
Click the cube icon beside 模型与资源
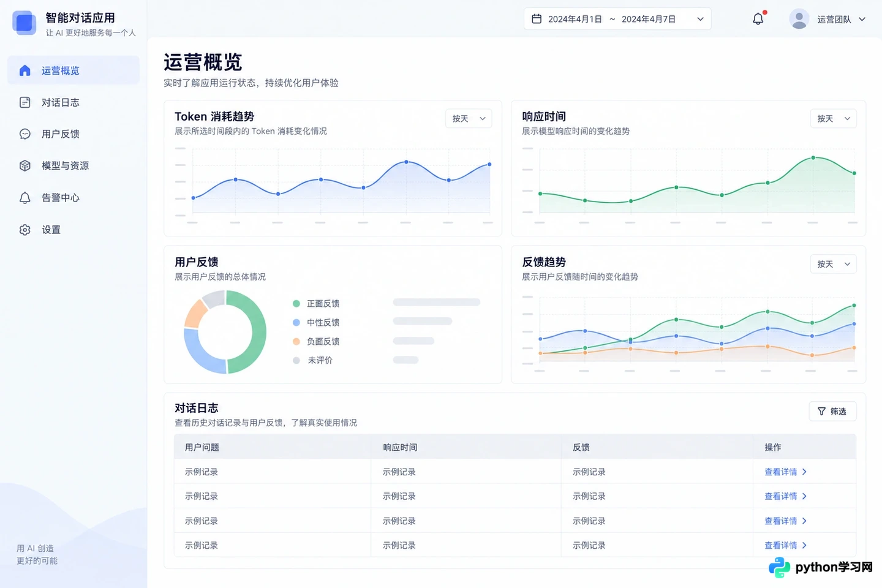click(x=25, y=165)
